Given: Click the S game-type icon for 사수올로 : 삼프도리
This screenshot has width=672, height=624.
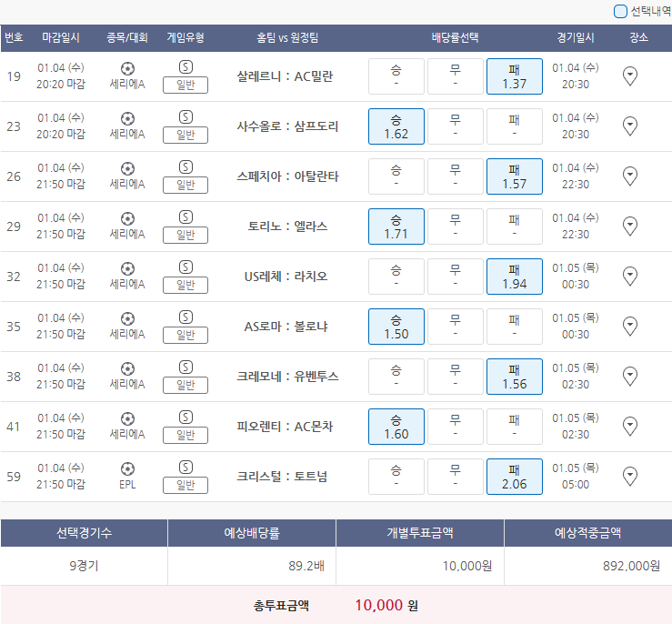Looking at the screenshot, I should coord(186,117).
